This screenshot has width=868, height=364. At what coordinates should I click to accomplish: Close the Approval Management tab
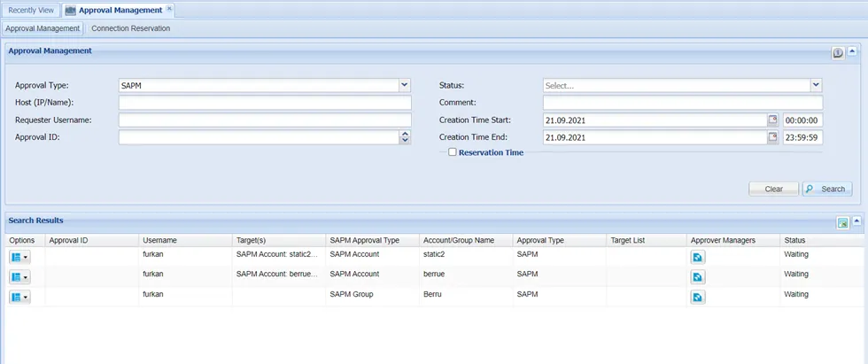coord(169,10)
